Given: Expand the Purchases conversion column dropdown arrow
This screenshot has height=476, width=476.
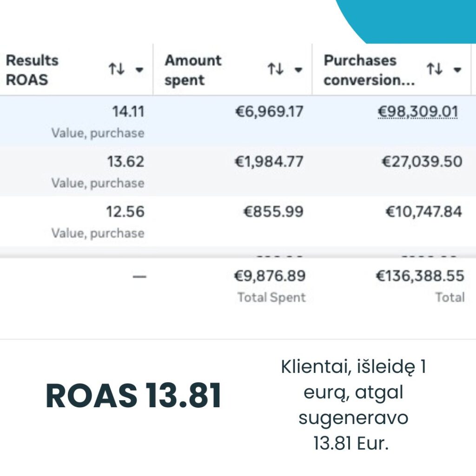Looking at the screenshot, I should 457,70.
